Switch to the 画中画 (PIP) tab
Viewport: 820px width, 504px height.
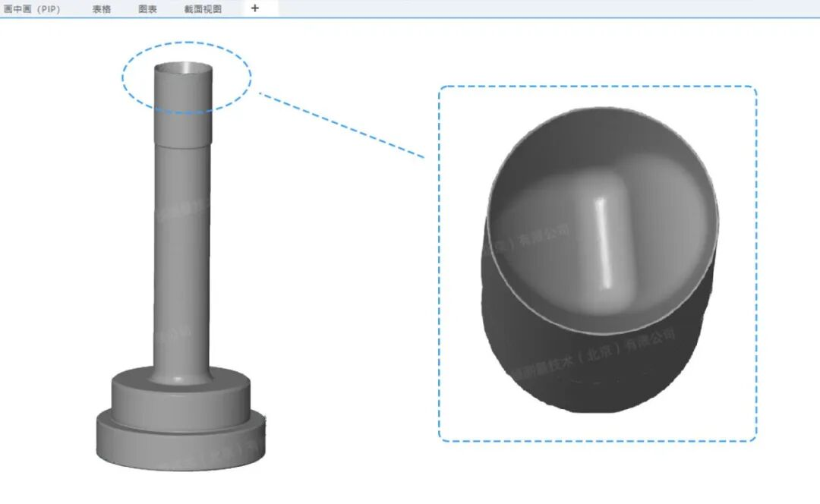point(32,9)
